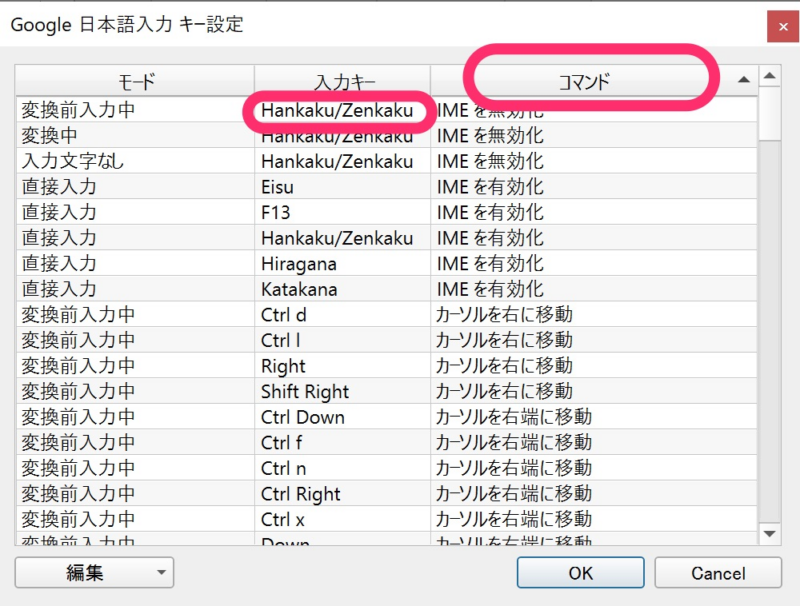The width and height of the screenshot is (800, 606).
Task: Click IME を無効化 in 変換中 row
Action: click(594, 136)
